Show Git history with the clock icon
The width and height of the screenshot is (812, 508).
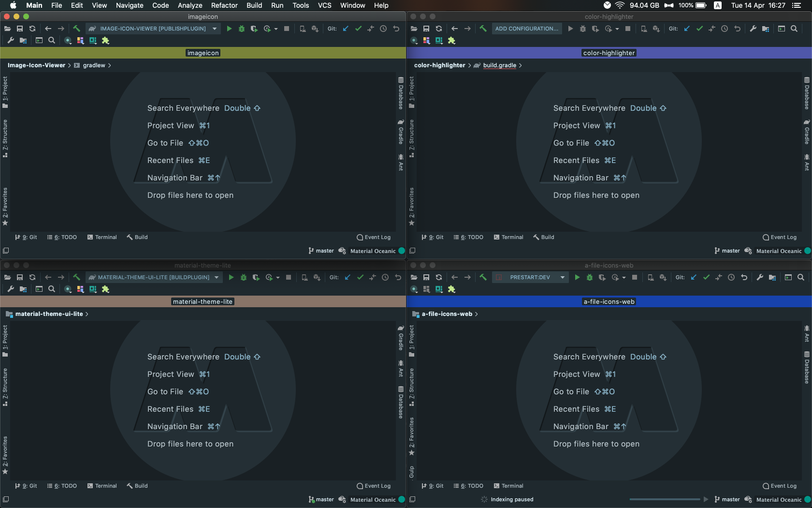383,29
